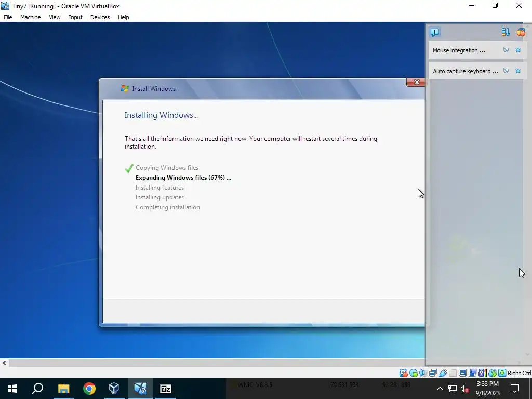The width and height of the screenshot is (532, 399).
Task: Click the green checkmark beside Copying Windows files
Action: tap(129, 168)
